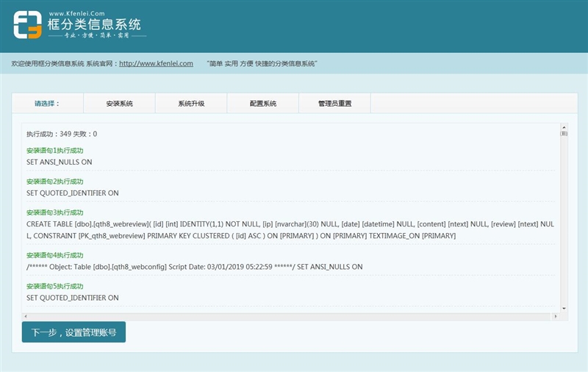Viewport: 588px width, 372px height.
Task: Switch to the 安装系统 tab
Action: [x=119, y=104]
